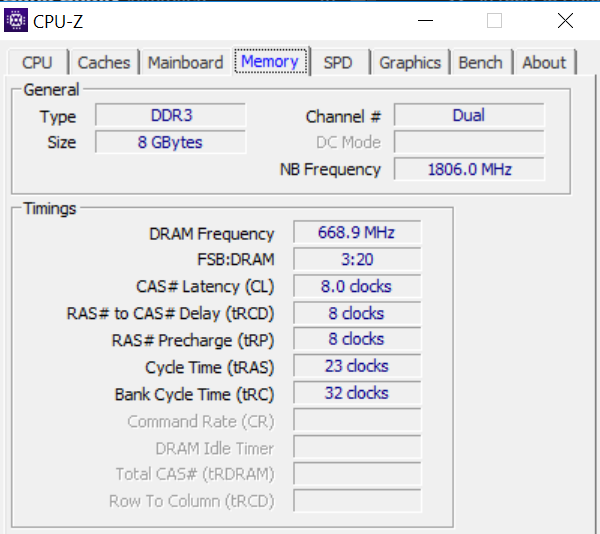Click the empty DRAM Idle Timer field

tap(357, 447)
